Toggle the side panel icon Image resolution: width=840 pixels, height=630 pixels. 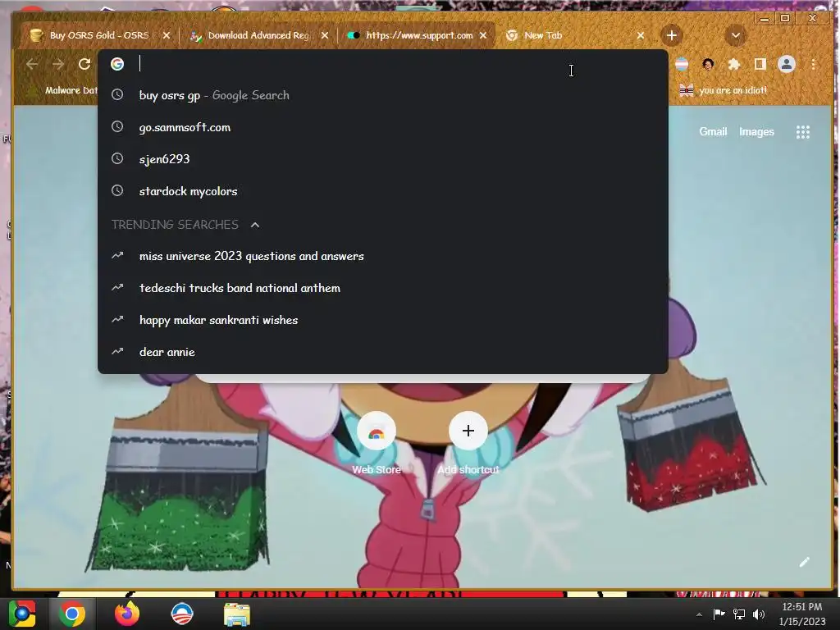(760, 64)
